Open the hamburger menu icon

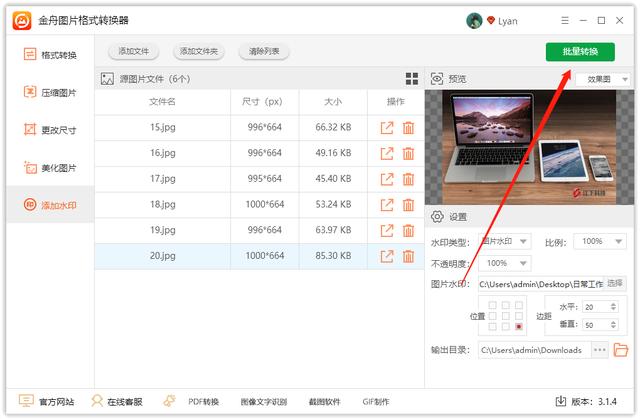tap(565, 20)
